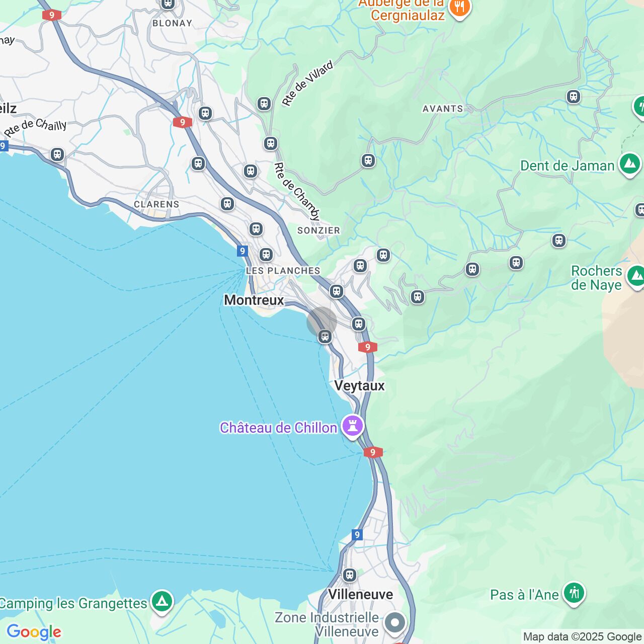The image size is (644, 644).
Task: Select the Blonay station icon
Action: pyautogui.click(x=168, y=4)
